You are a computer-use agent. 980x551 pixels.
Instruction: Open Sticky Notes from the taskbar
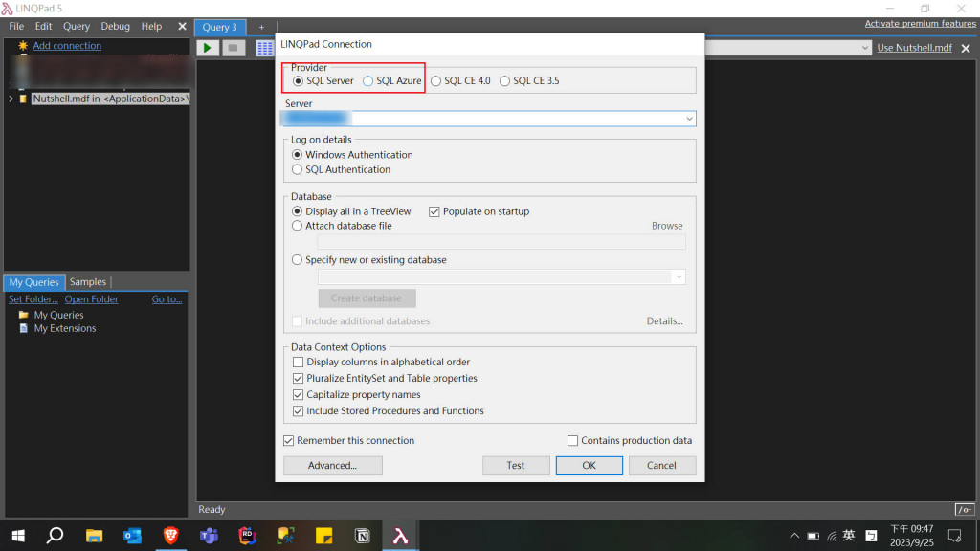pyautogui.click(x=323, y=536)
